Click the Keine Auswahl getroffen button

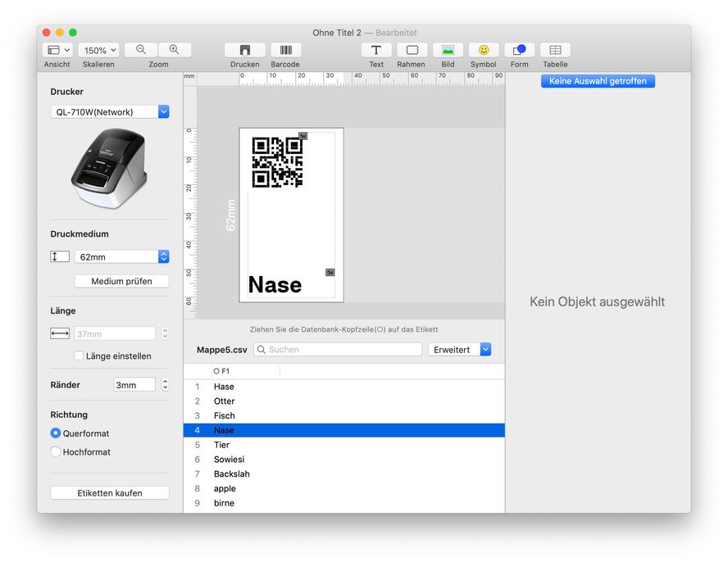(598, 81)
